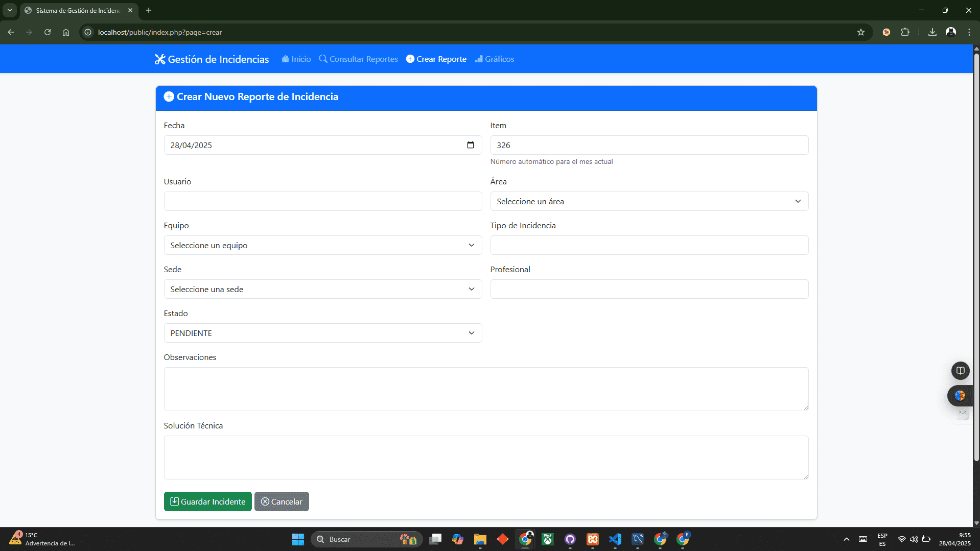Expand the Área dropdown
The height and width of the screenshot is (551, 980).
click(649, 201)
